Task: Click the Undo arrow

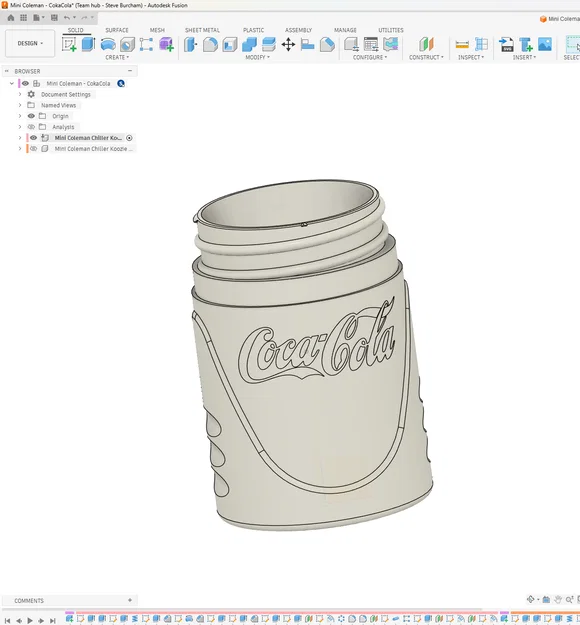Action: click(x=67, y=18)
